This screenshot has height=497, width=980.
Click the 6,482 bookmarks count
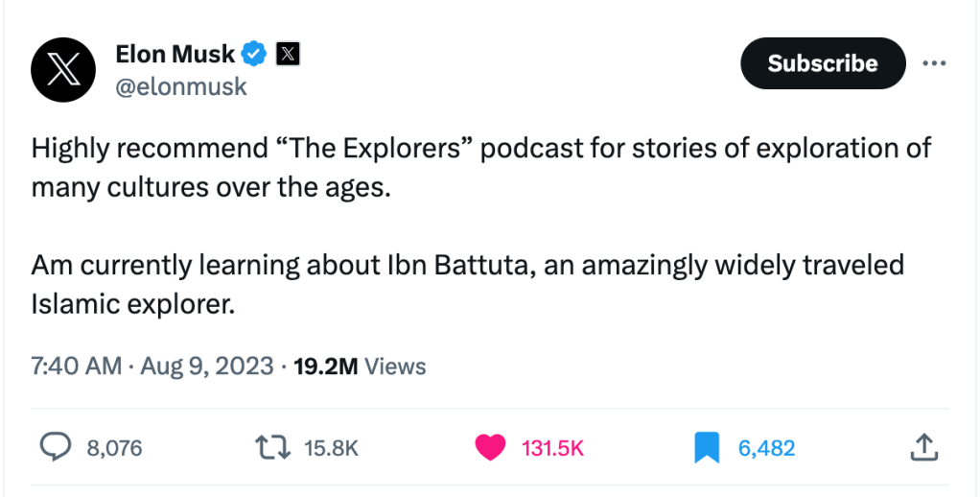click(x=766, y=447)
